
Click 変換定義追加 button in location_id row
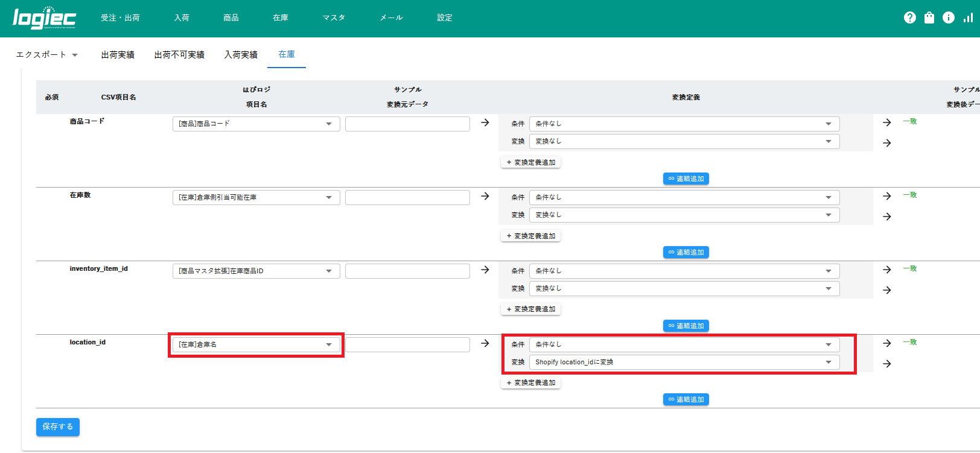click(531, 383)
